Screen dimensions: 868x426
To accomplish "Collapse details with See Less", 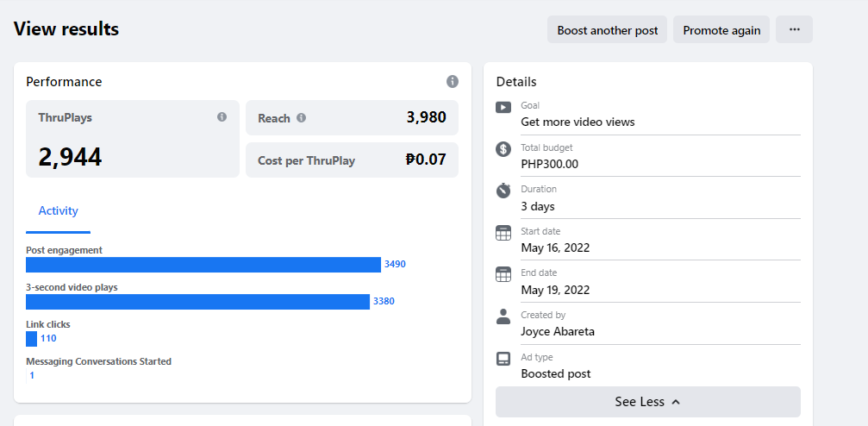I will [647, 402].
